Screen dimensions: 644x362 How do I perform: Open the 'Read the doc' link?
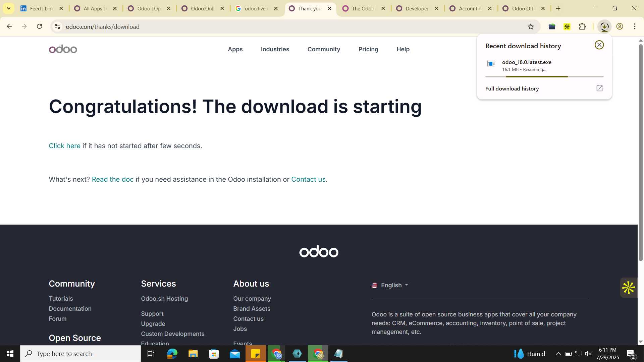113,179
